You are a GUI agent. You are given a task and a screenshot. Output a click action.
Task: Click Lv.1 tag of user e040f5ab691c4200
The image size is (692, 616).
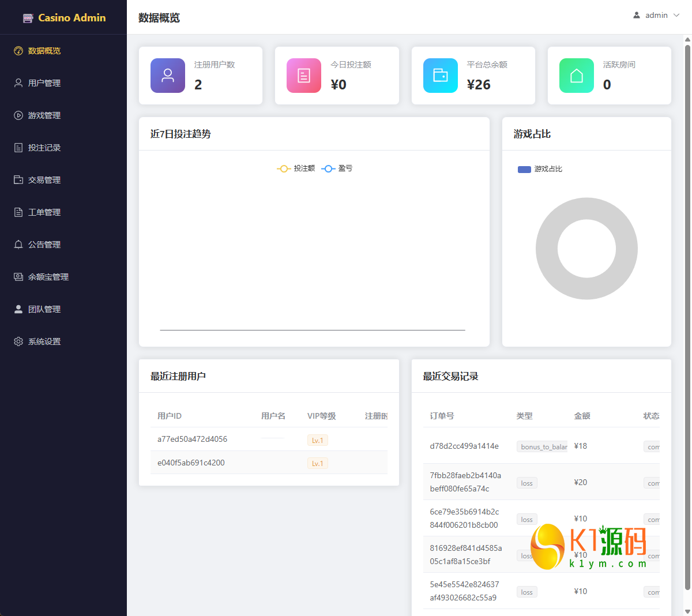pos(317,463)
